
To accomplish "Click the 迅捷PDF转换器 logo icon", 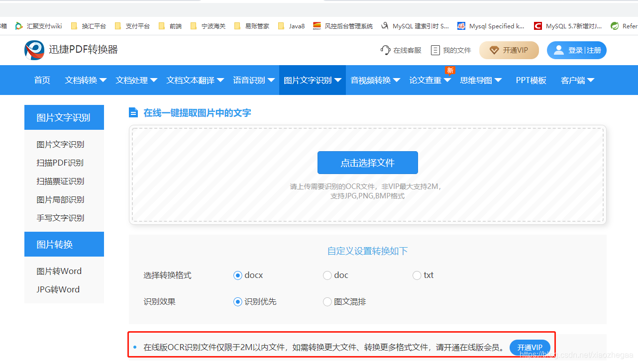I will (x=34, y=50).
